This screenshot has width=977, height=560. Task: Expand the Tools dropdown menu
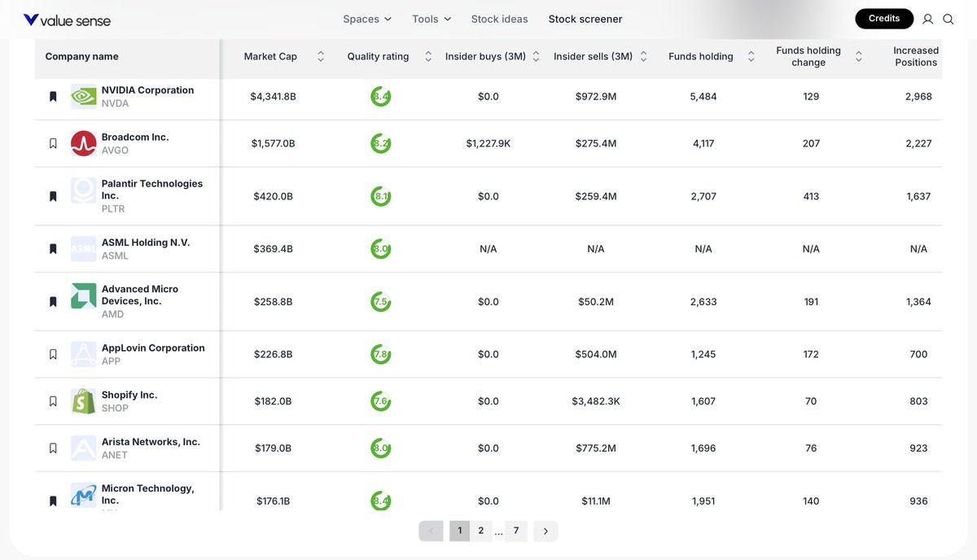coord(432,19)
